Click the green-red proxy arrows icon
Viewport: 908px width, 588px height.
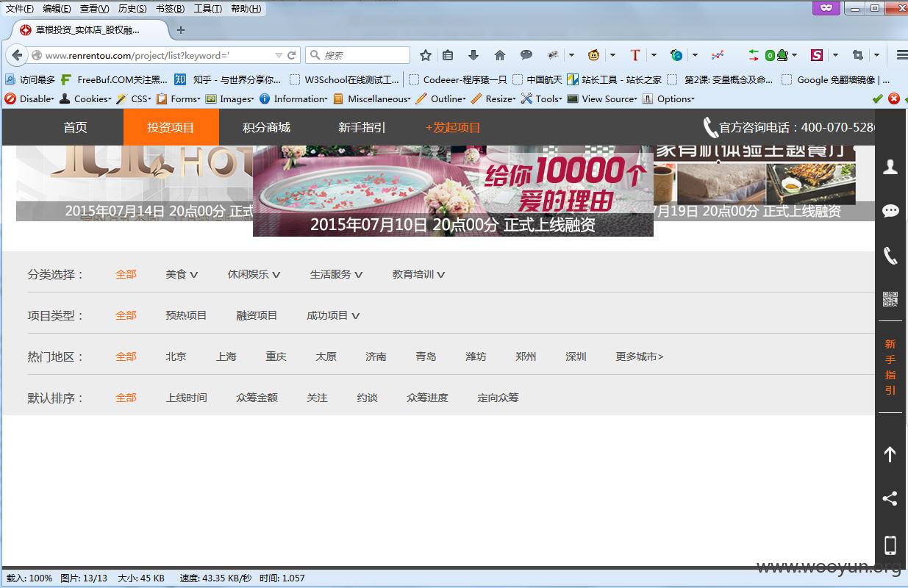754,55
